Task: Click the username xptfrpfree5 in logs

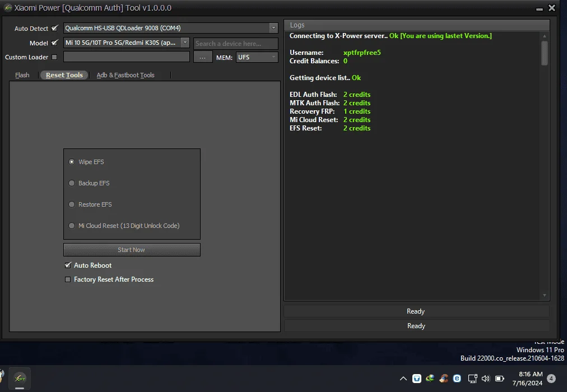Action: [362, 53]
